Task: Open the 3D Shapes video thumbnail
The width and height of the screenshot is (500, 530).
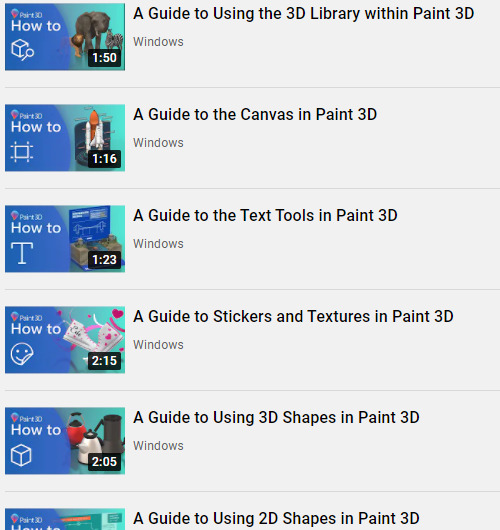Action: coord(65,441)
